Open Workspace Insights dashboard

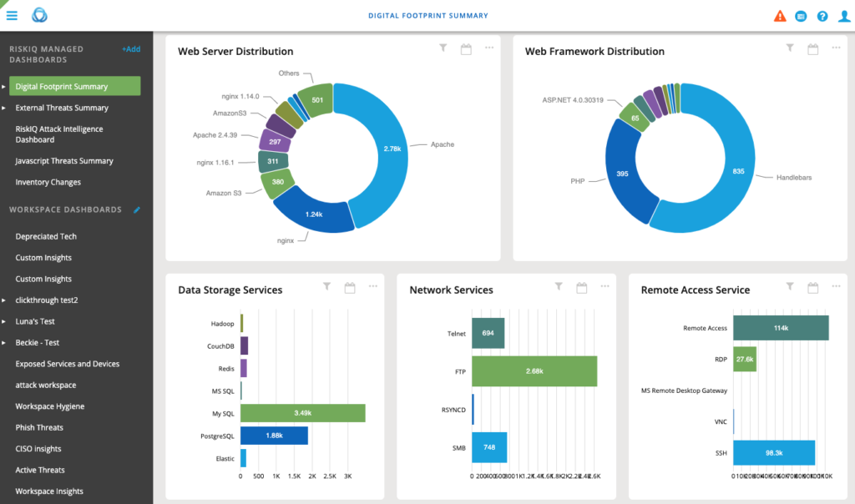49,491
